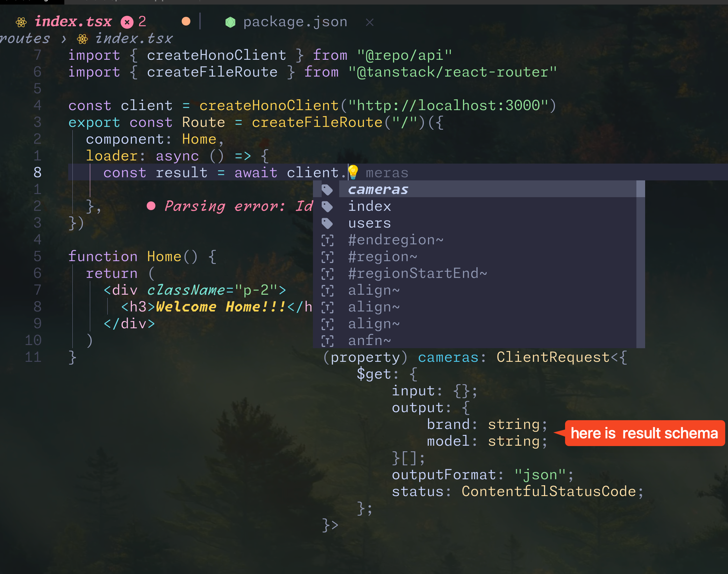Click the green package.json file icon
This screenshot has height=574, width=728.
click(x=230, y=22)
